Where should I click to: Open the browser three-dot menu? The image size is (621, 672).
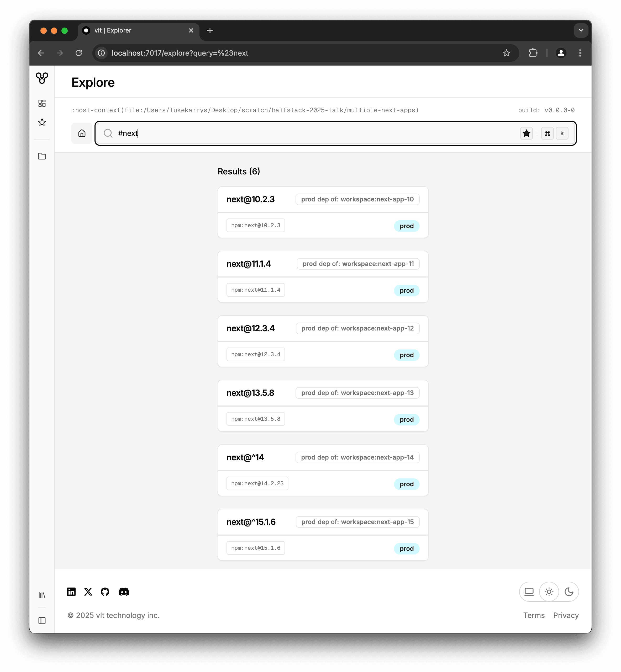(580, 53)
